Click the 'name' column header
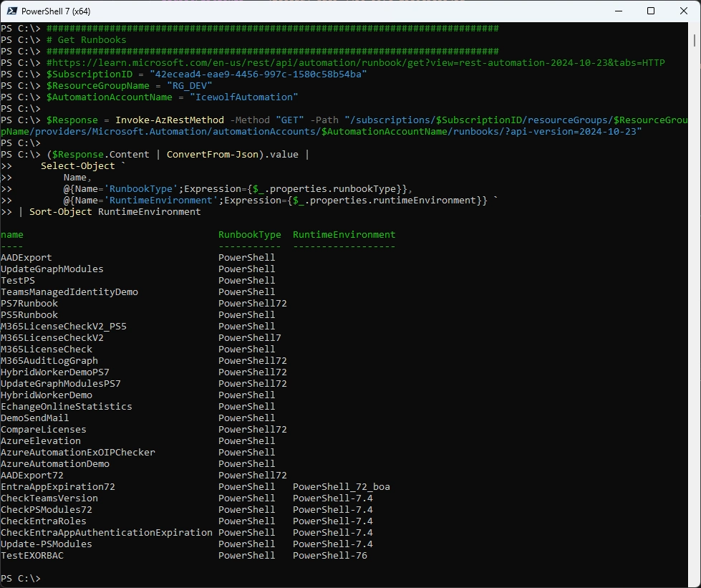 pyautogui.click(x=12, y=235)
